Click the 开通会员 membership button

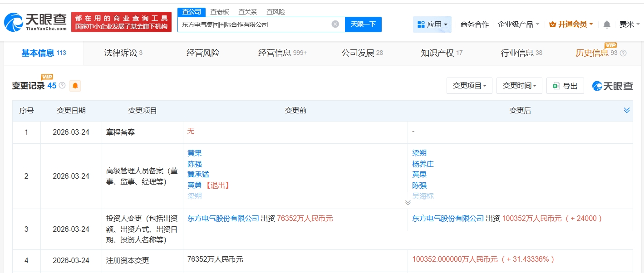(x=571, y=24)
